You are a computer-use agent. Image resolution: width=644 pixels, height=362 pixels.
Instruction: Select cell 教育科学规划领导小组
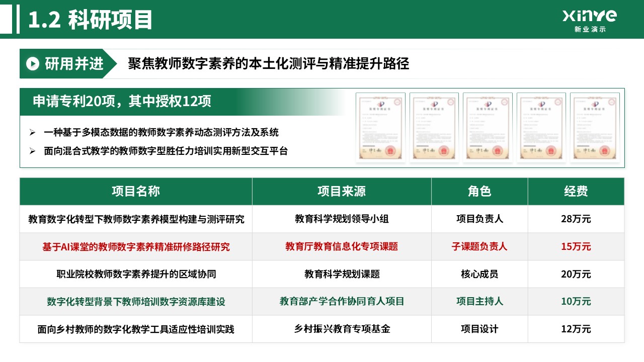tap(342, 219)
